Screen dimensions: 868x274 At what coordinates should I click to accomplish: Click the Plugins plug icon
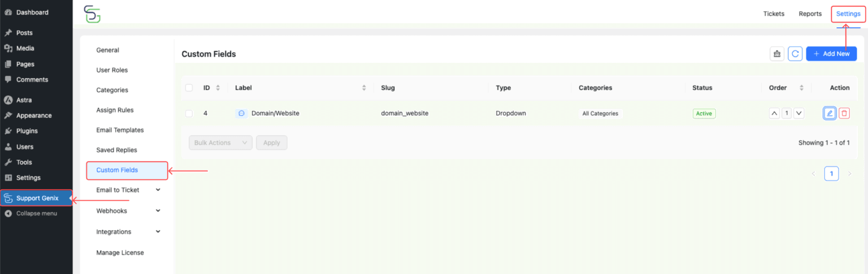(x=8, y=131)
